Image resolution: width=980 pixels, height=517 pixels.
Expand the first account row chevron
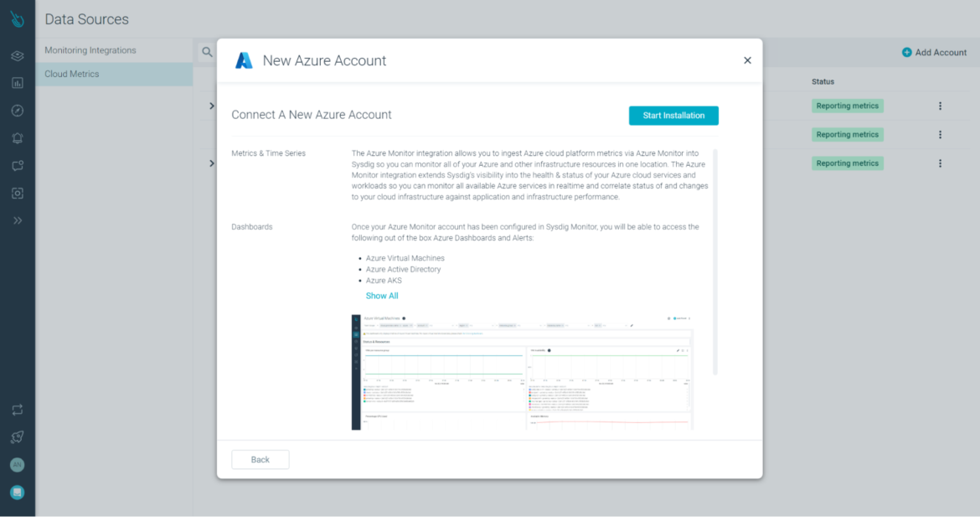click(x=211, y=106)
